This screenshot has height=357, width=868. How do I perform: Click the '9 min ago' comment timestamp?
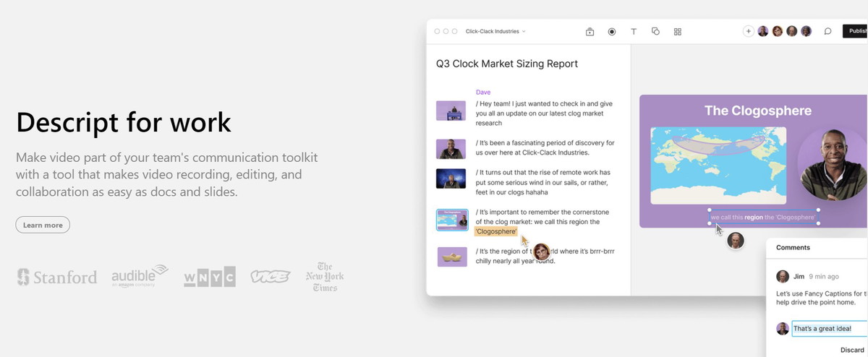click(825, 277)
